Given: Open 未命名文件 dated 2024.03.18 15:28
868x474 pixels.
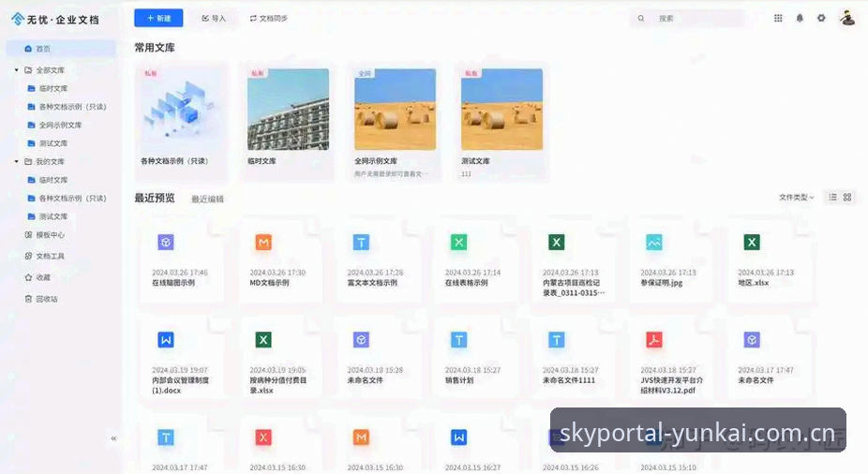Looking at the screenshot, I should (x=378, y=360).
